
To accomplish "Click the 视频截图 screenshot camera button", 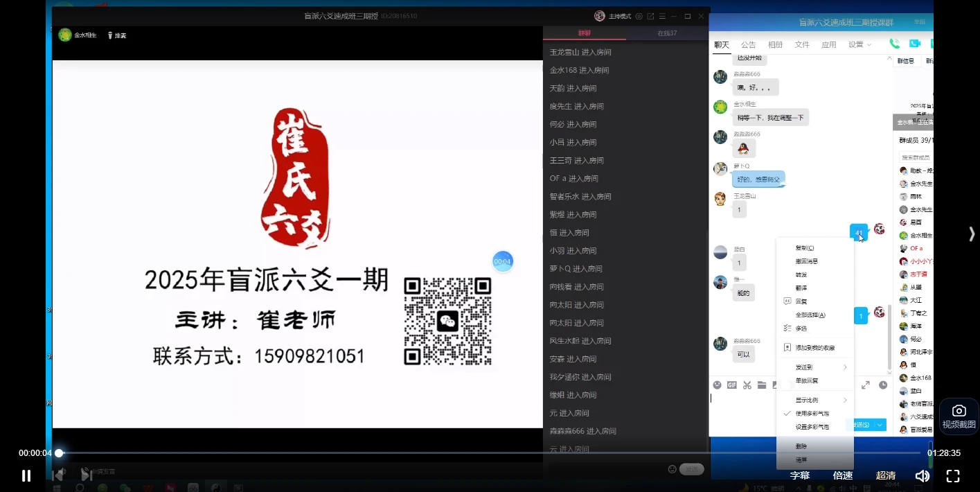I will coord(959,414).
